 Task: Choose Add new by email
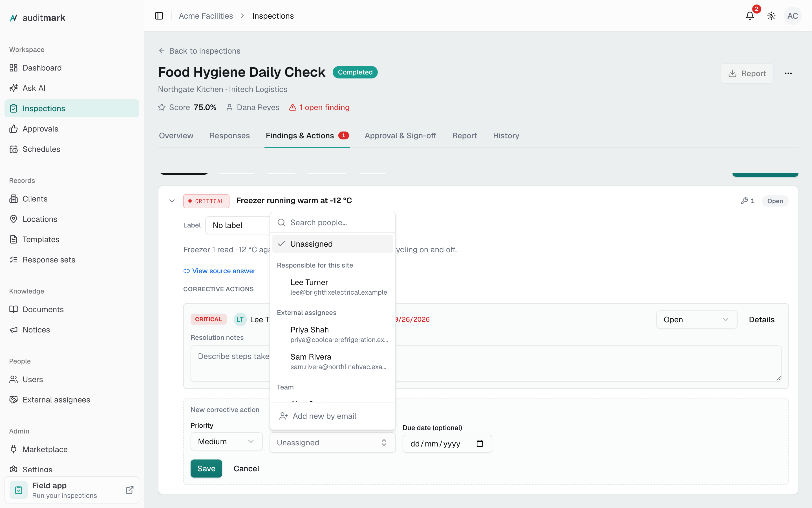332,416
